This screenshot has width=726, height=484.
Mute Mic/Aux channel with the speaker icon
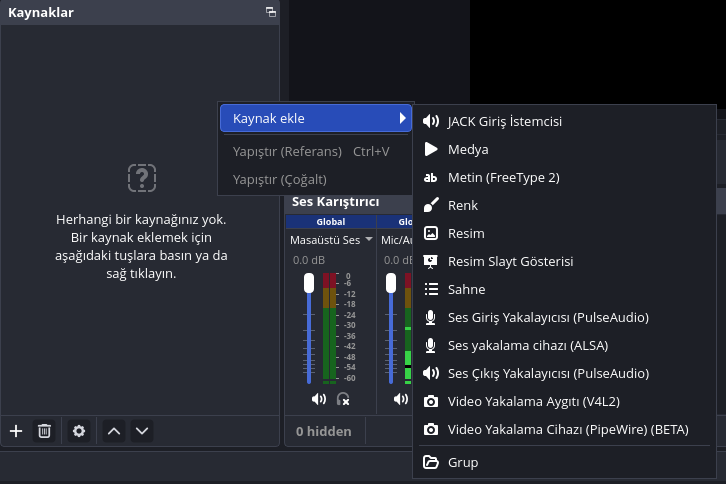pos(401,399)
